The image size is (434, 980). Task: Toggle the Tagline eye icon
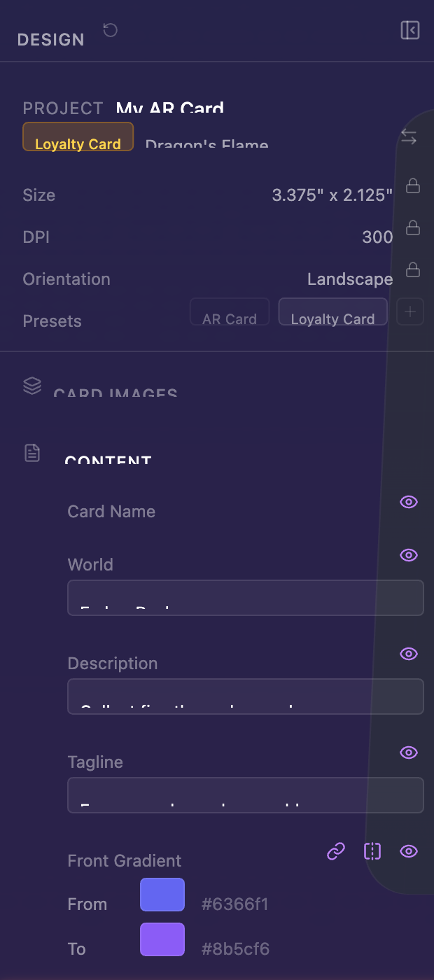click(409, 752)
